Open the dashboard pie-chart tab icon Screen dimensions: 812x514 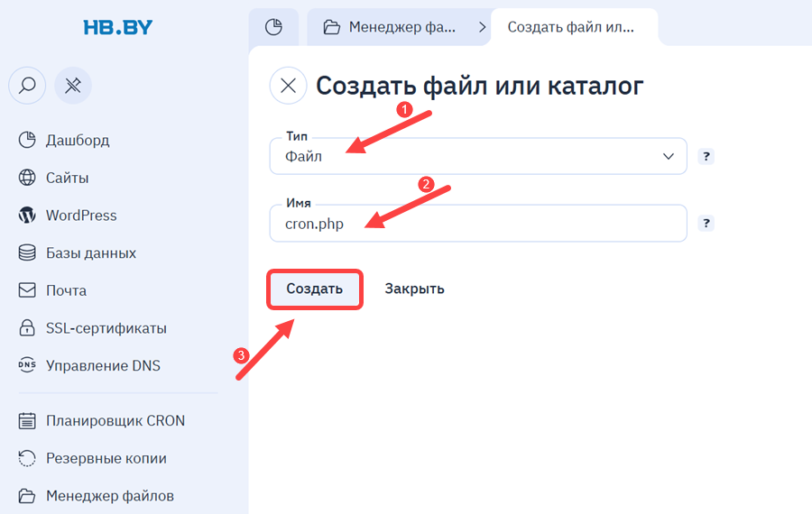(x=273, y=27)
